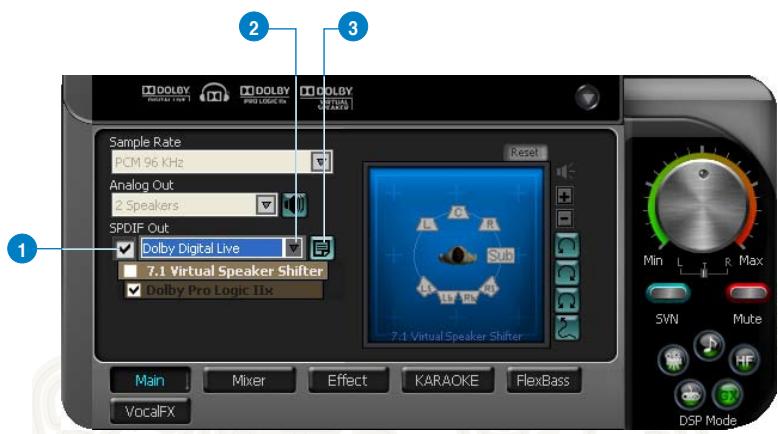778x434 pixels.
Task: Switch to the KARAOKE tab
Action: (x=447, y=380)
